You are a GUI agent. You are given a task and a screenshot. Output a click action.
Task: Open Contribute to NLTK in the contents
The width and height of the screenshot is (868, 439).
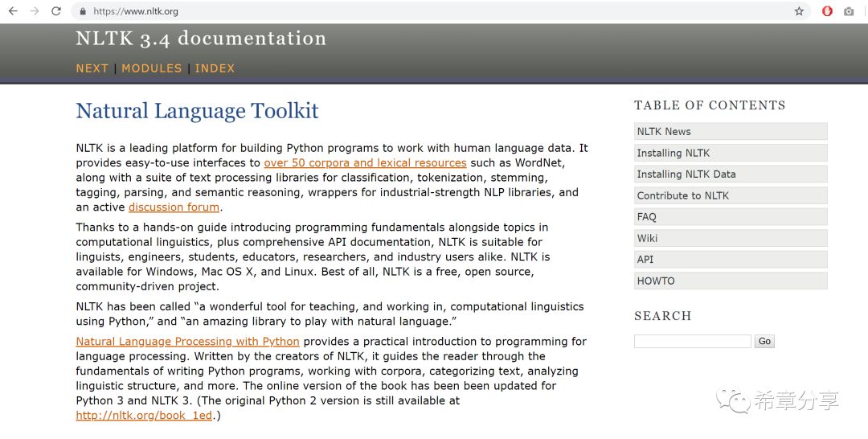tap(731, 195)
